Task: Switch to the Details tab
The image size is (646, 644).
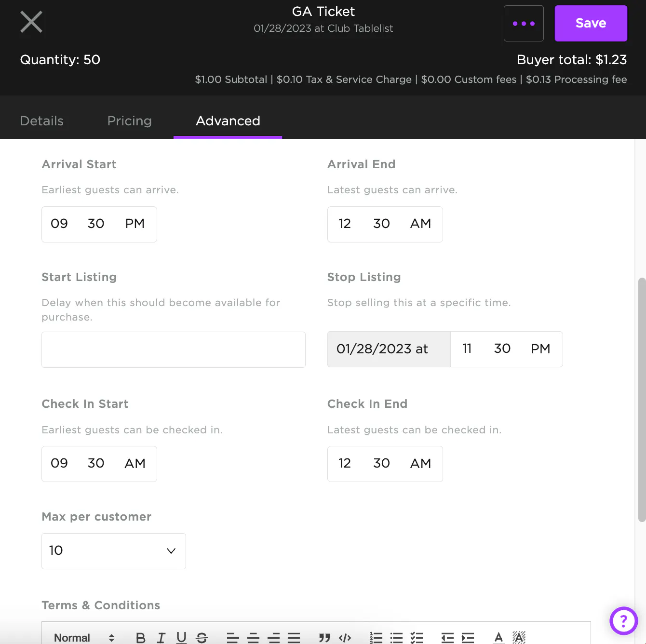Action: 42,121
